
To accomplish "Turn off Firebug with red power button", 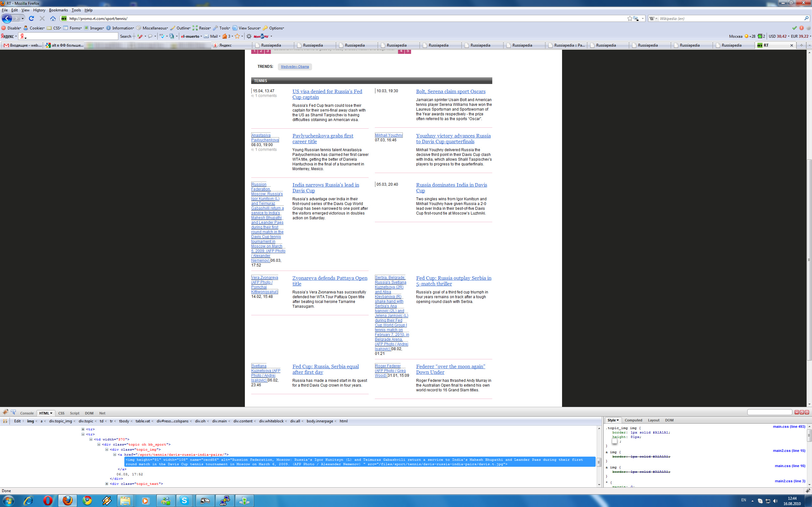I will (x=807, y=412).
